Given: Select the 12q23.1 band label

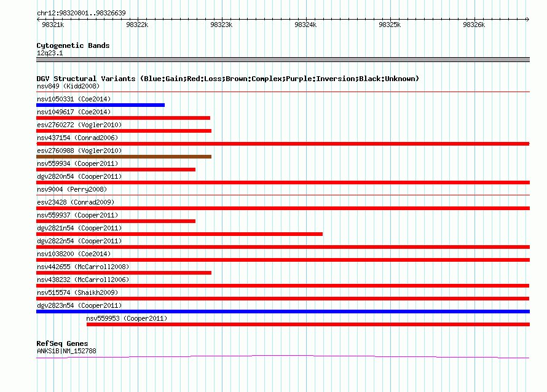Looking at the screenshot, I should (x=50, y=53).
